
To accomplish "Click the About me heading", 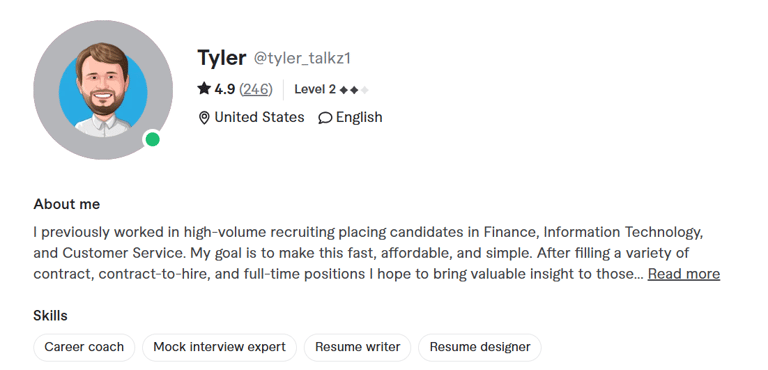I will pyautogui.click(x=67, y=204).
